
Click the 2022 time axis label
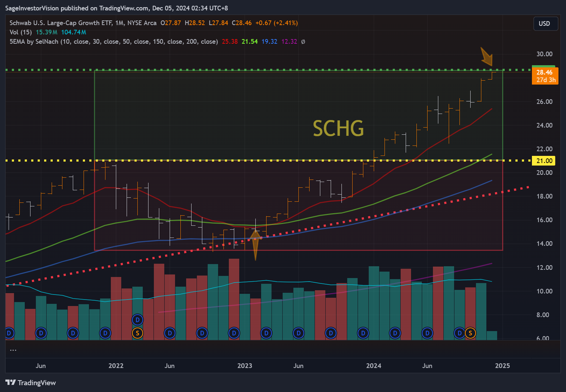tap(116, 366)
